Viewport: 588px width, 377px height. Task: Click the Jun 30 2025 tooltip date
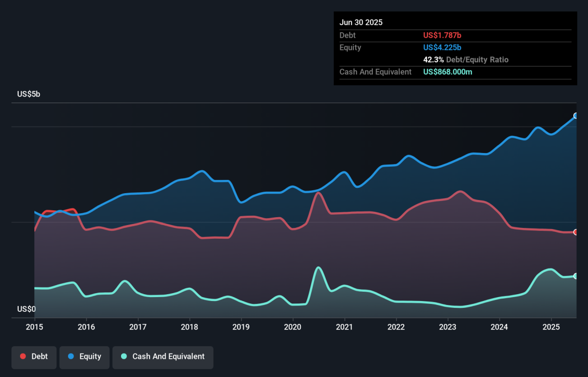pyautogui.click(x=361, y=23)
